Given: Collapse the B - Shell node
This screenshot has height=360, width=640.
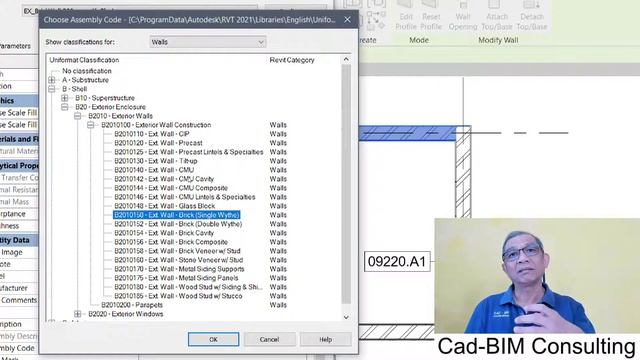Looking at the screenshot, I should pos(52,89).
